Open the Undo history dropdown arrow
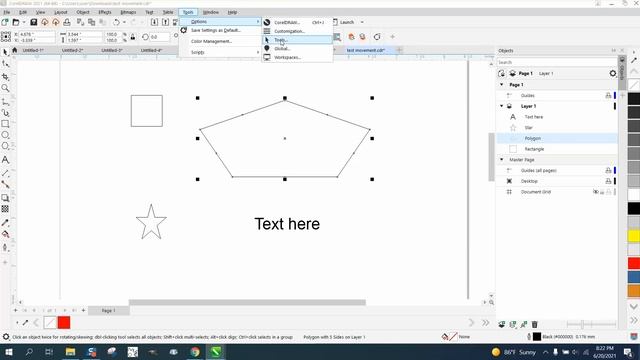 click(x=124, y=22)
